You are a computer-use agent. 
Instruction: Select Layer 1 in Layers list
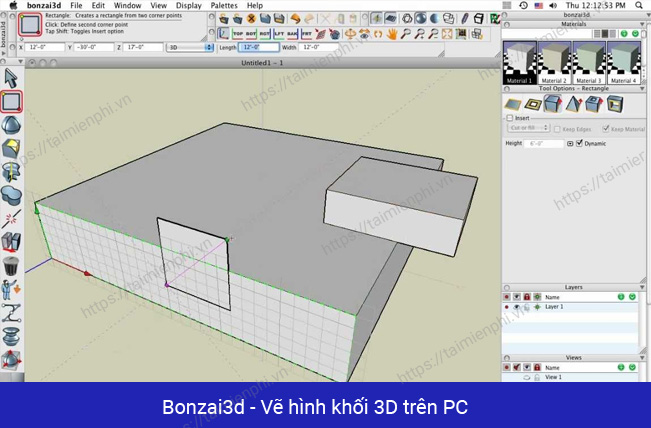[556, 307]
